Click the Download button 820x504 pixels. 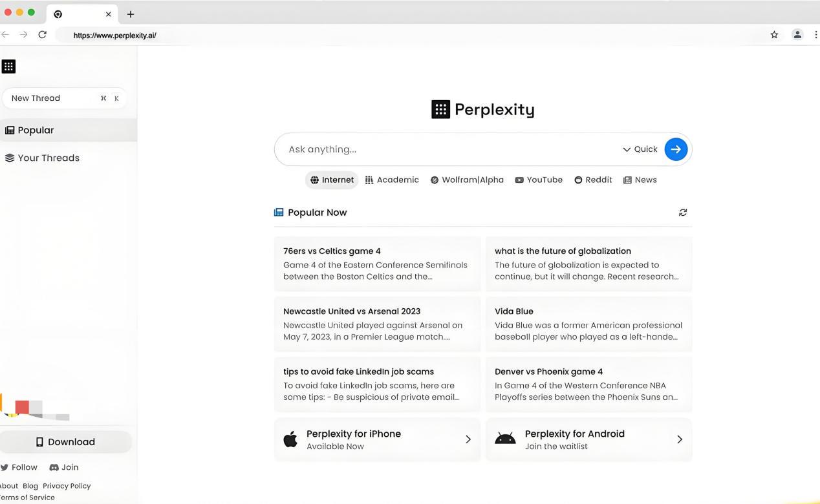[x=65, y=442]
